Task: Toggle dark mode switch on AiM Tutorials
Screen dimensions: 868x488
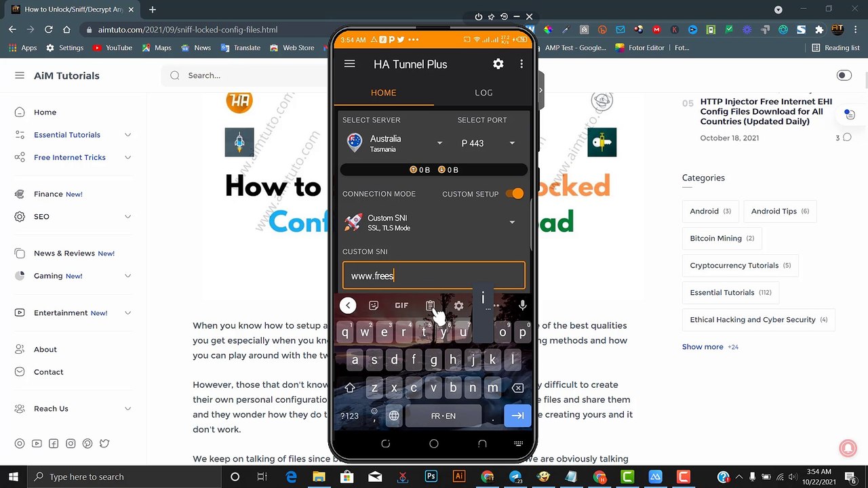Action: [844, 75]
